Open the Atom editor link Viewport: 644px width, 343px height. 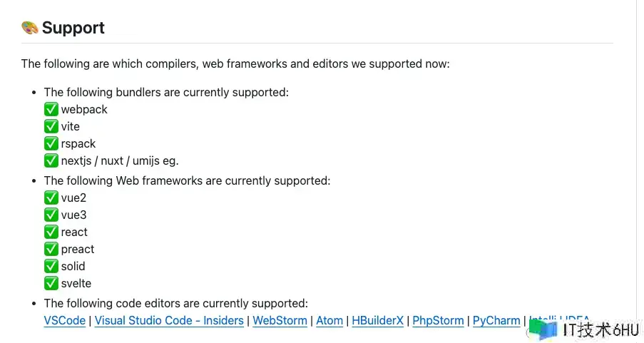(x=329, y=320)
